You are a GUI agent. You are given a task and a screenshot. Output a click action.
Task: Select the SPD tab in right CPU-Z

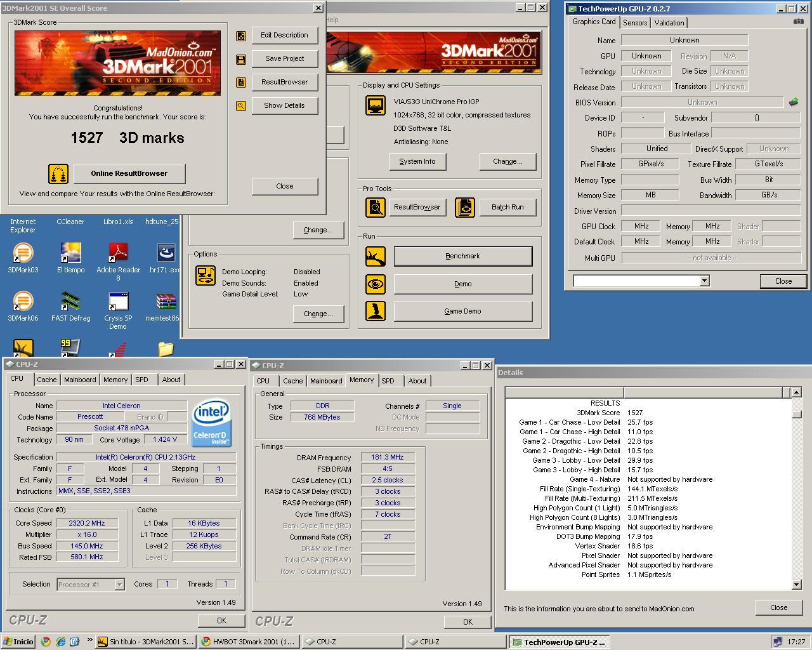click(388, 381)
